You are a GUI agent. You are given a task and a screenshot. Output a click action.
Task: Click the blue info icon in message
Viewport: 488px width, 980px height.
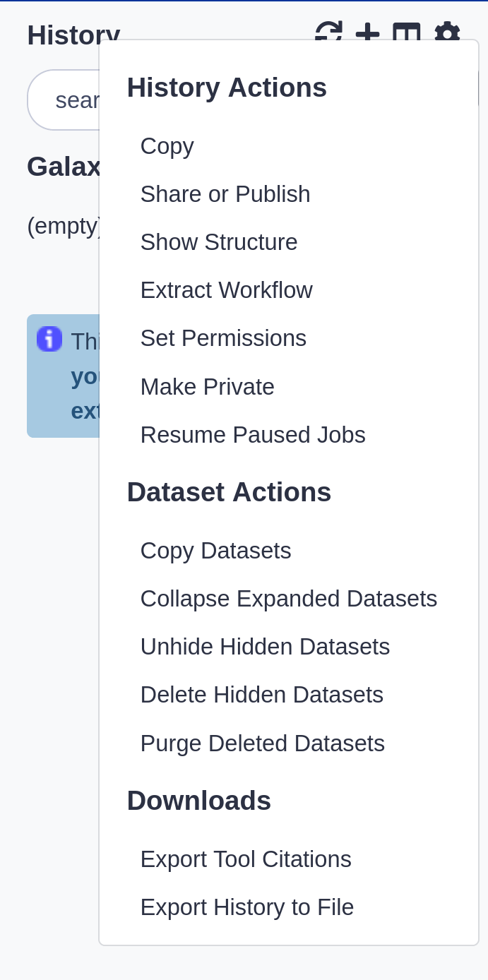coord(49,340)
